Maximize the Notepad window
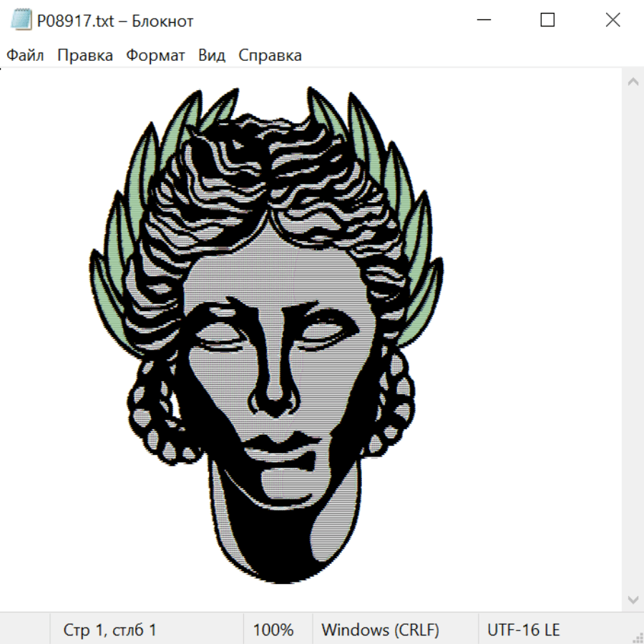644x644 pixels. coord(547,20)
